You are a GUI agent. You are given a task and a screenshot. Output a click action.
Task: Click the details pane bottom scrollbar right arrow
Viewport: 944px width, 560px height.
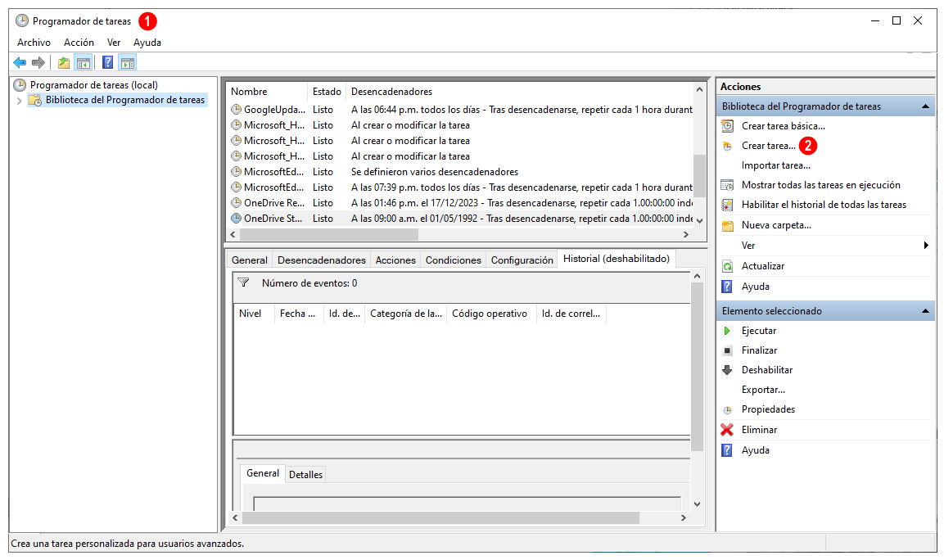[684, 518]
